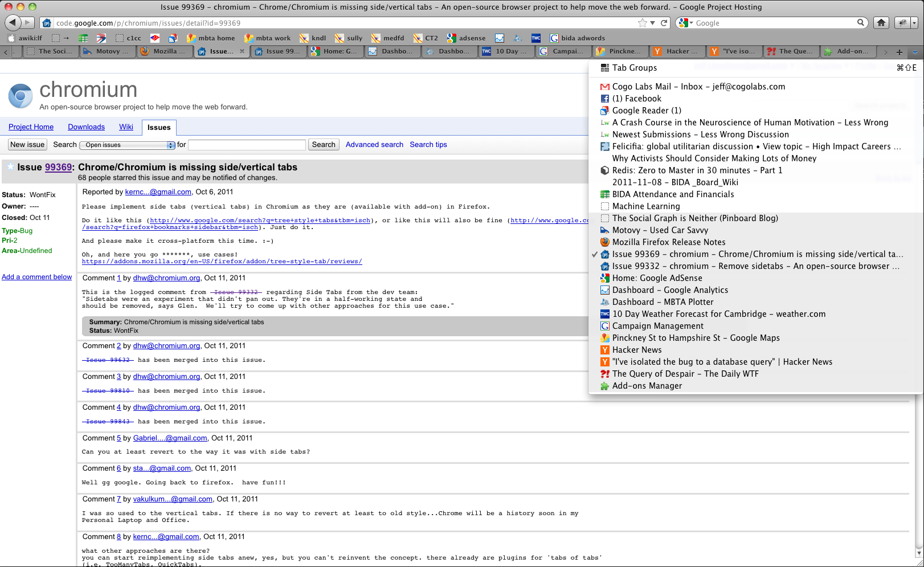The width and height of the screenshot is (924, 567).
Task: Click the New issue button
Action: click(27, 145)
